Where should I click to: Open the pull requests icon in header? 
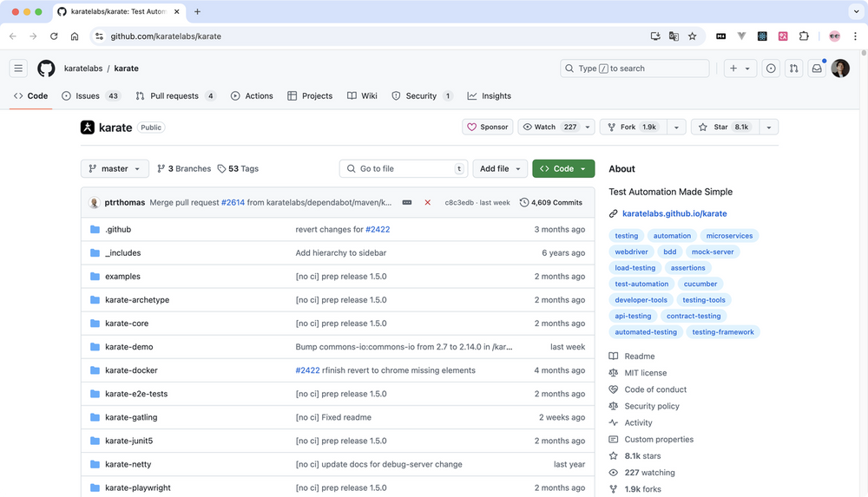793,69
